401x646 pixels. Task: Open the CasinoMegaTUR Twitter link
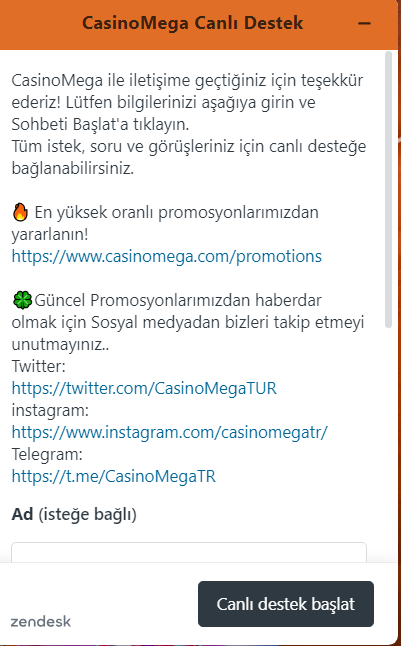144,388
